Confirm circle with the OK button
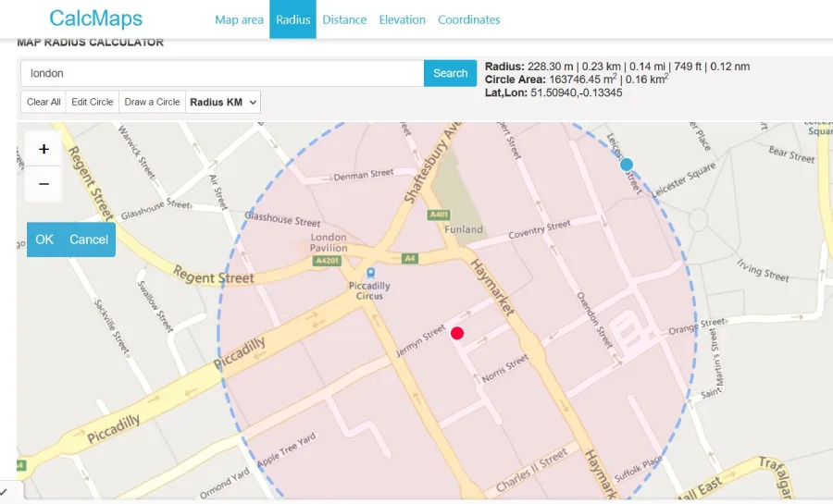This screenshot has height=504, width=833. (x=44, y=240)
